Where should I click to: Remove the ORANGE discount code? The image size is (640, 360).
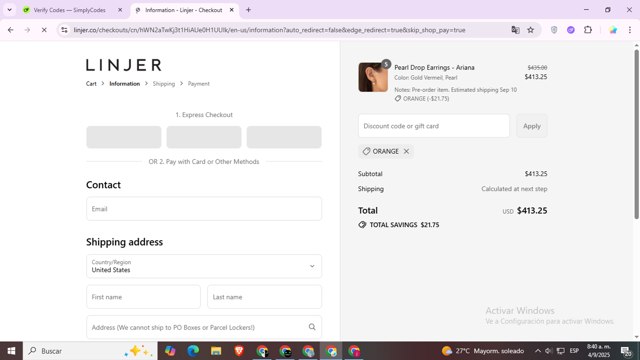pos(406,151)
